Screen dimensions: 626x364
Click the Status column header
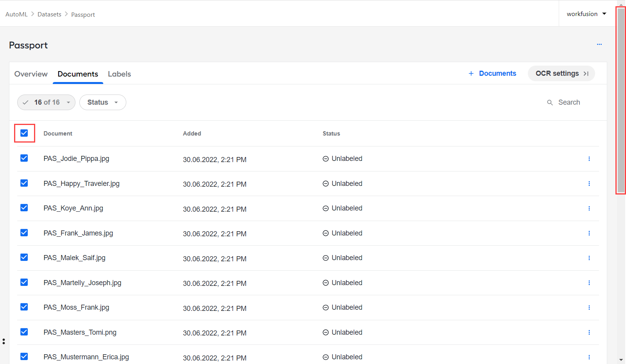click(331, 134)
